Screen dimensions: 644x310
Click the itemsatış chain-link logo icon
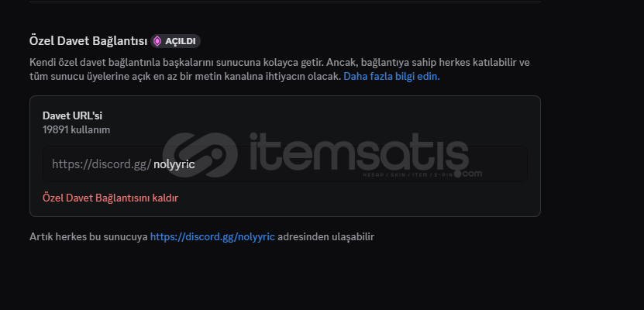click(200, 155)
